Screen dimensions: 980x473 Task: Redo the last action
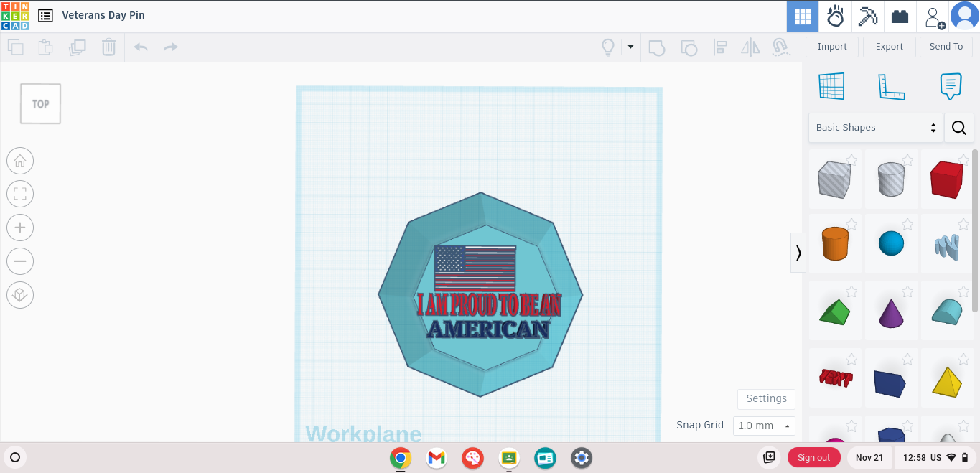(x=171, y=47)
